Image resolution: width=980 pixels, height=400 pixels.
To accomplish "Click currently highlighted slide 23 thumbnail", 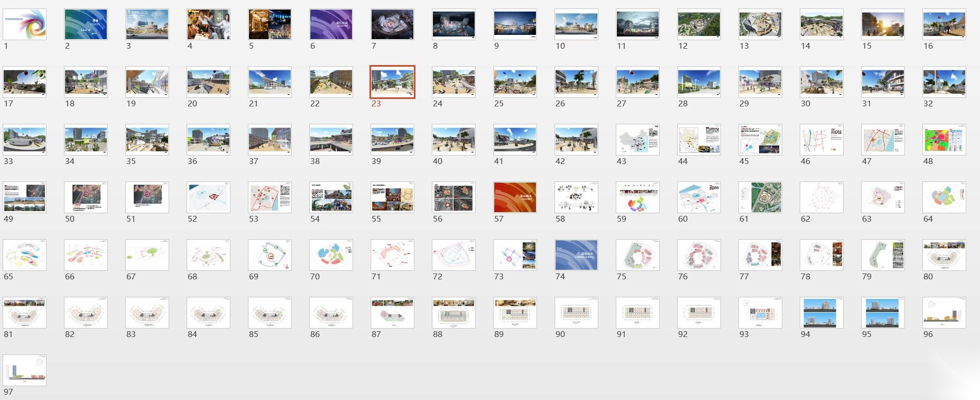I will click(392, 82).
